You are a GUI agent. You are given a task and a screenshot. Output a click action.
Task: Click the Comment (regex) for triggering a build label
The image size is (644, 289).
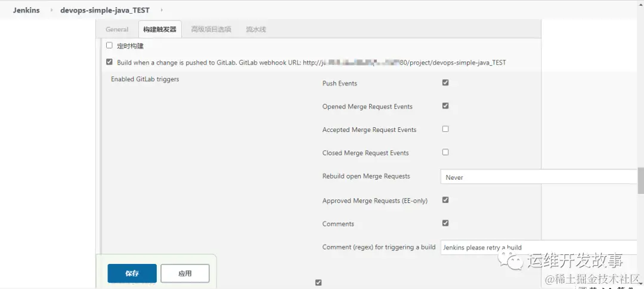[379, 247]
